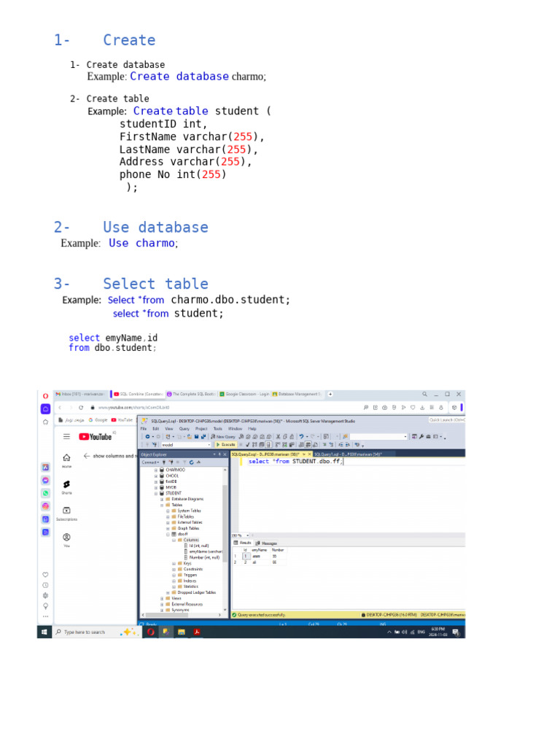This screenshot has width=560, height=747.
Task: Expand the CHARMOO database node
Action: [x=156, y=470]
